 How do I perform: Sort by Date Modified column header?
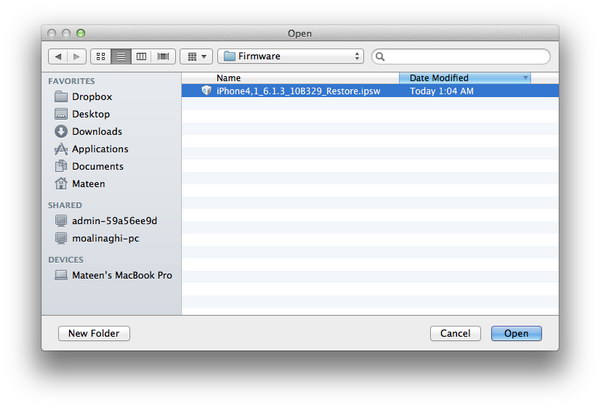click(465, 78)
